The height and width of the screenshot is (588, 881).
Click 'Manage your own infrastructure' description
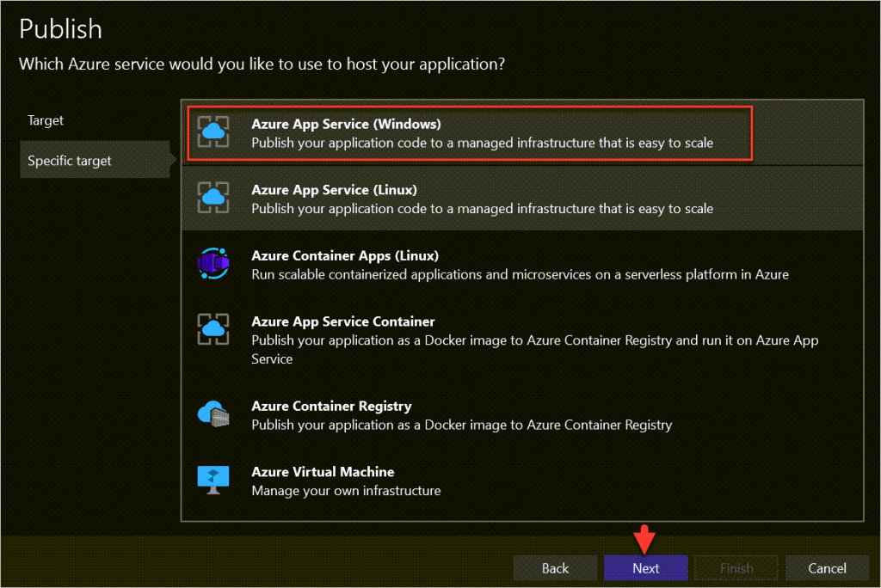346,490
